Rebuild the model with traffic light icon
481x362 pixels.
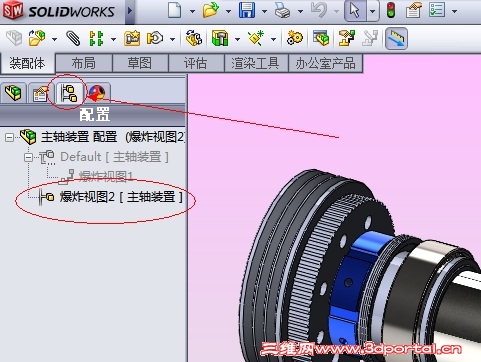(391, 10)
